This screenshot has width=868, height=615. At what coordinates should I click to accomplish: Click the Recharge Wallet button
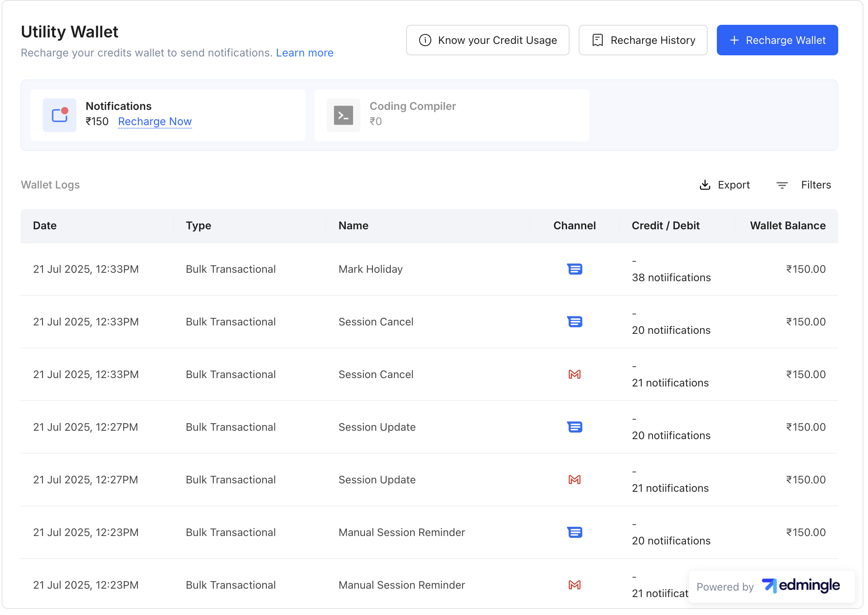coord(778,40)
